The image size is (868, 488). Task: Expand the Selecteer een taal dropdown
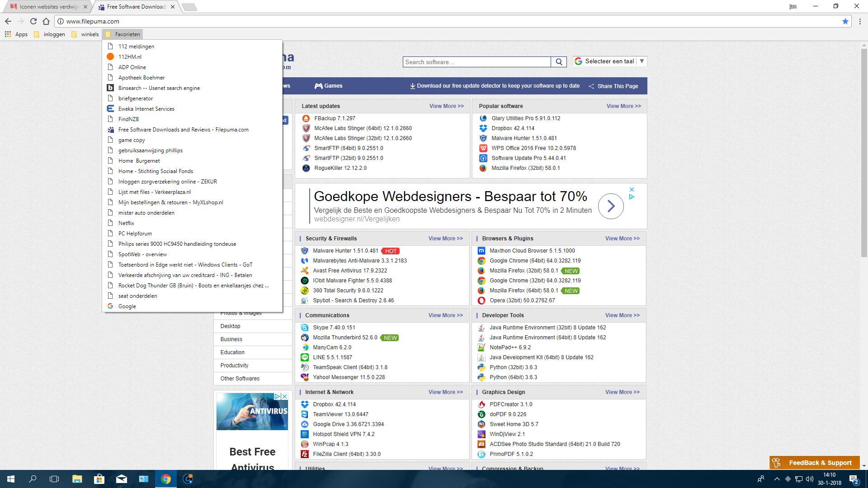click(610, 61)
